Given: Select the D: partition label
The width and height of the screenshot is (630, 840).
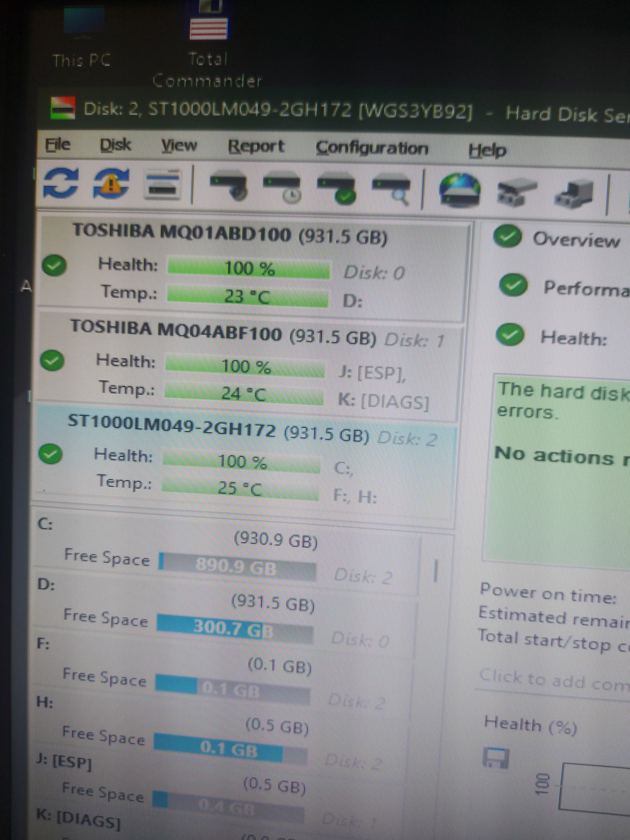Looking at the screenshot, I should tap(46, 584).
